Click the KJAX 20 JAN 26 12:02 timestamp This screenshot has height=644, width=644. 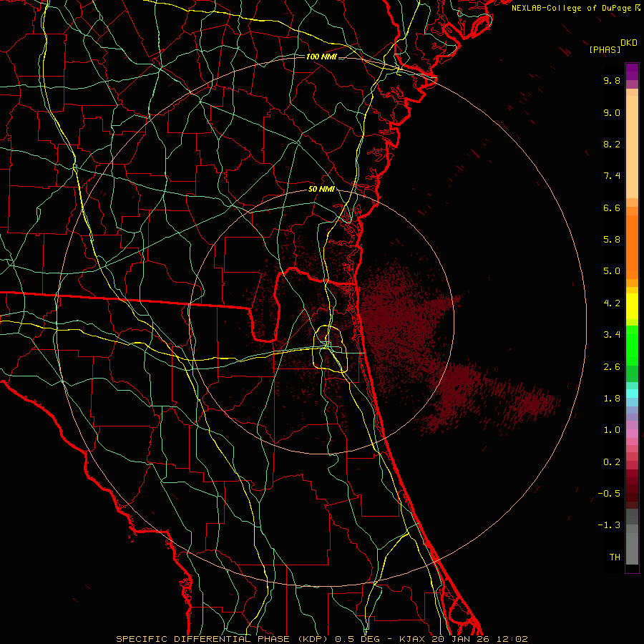pos(464,639)
